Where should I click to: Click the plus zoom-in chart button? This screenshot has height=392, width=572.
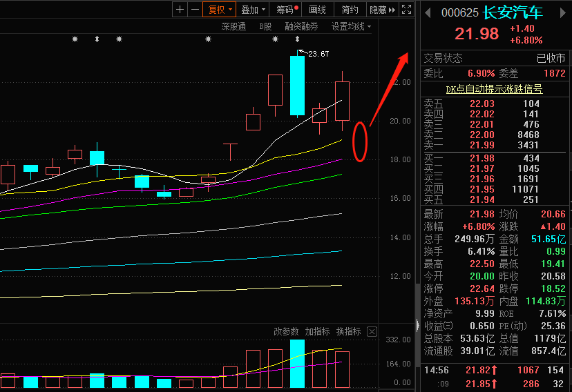(x=180, y=10)
